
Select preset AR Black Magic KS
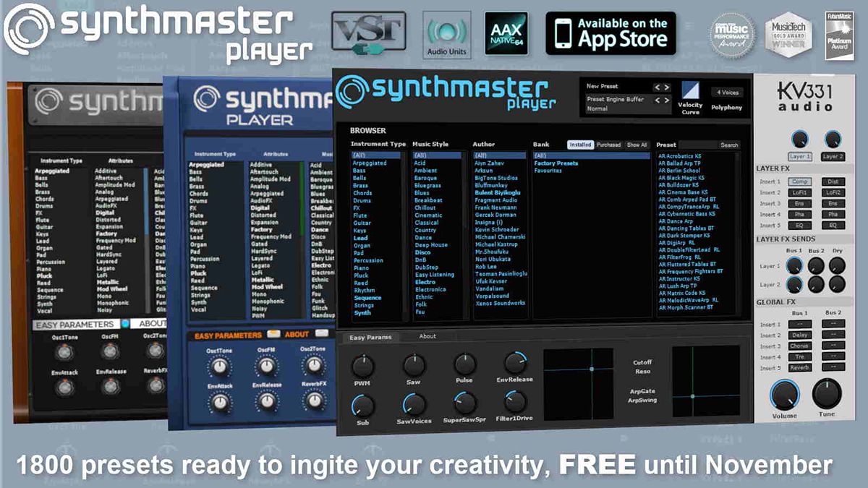682,178
